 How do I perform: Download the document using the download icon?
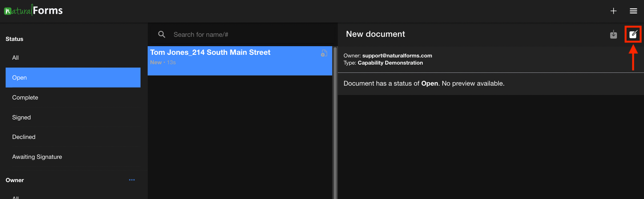click(x=614, y=35)
